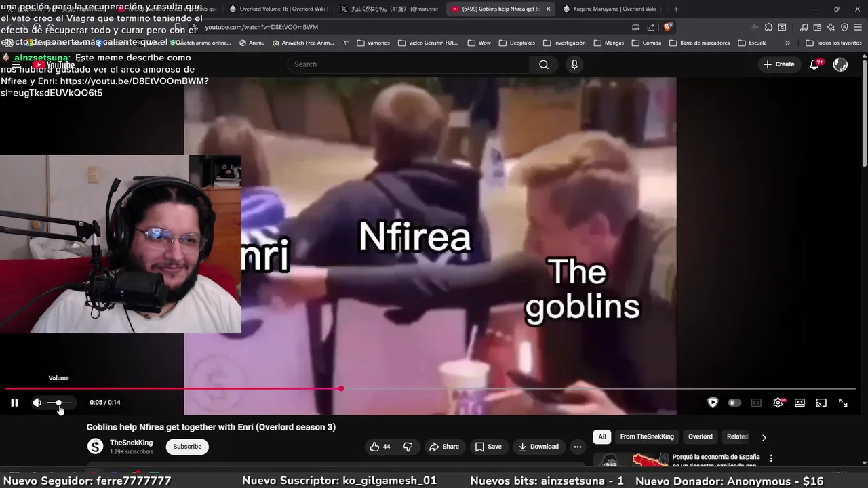Switch to Overlord Volume 16 wiki tab

pyautogui.click(x=278, y=9)
